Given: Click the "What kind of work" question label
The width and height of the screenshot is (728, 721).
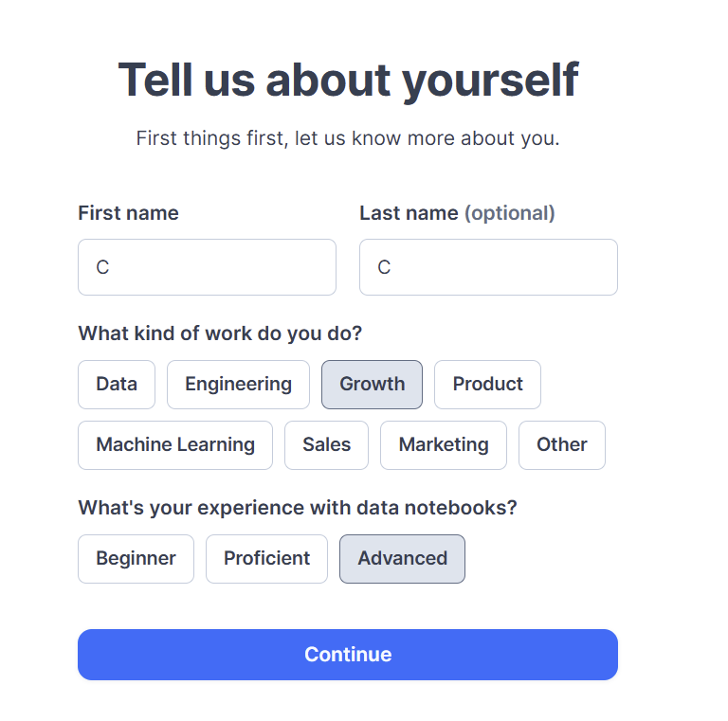Looking at the screenshot, I should (220, 333).
